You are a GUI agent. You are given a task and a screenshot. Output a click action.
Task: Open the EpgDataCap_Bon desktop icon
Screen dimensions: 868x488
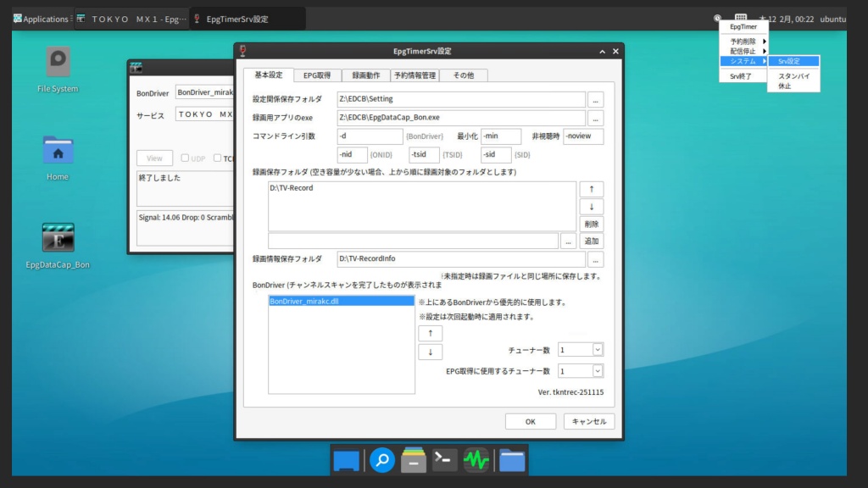pyautogui.click(x=58, y=238)
